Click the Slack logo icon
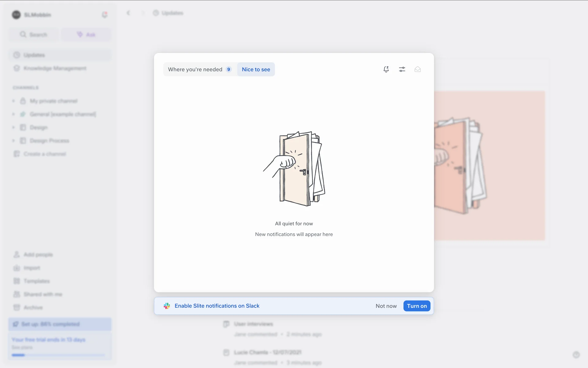 (x=167, y=306)
